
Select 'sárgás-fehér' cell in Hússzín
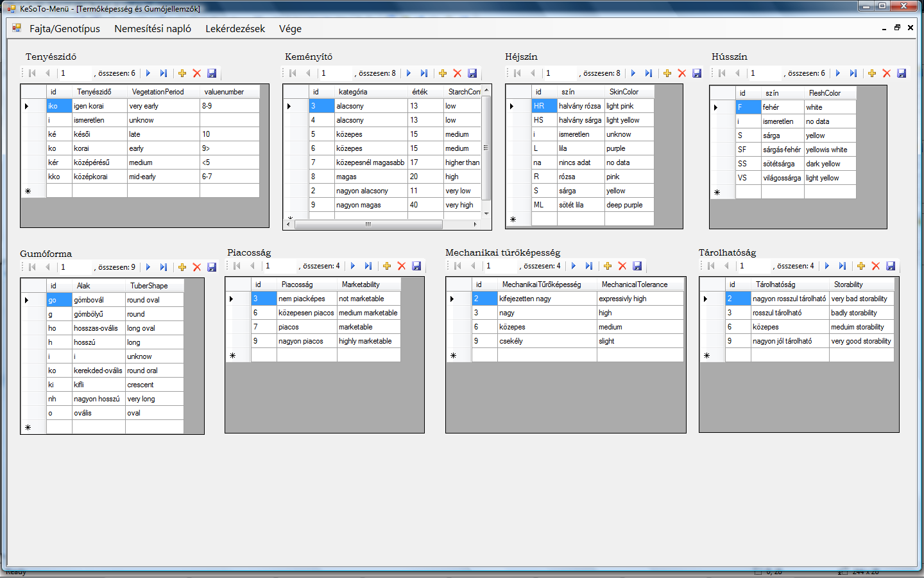pos(782,150)
